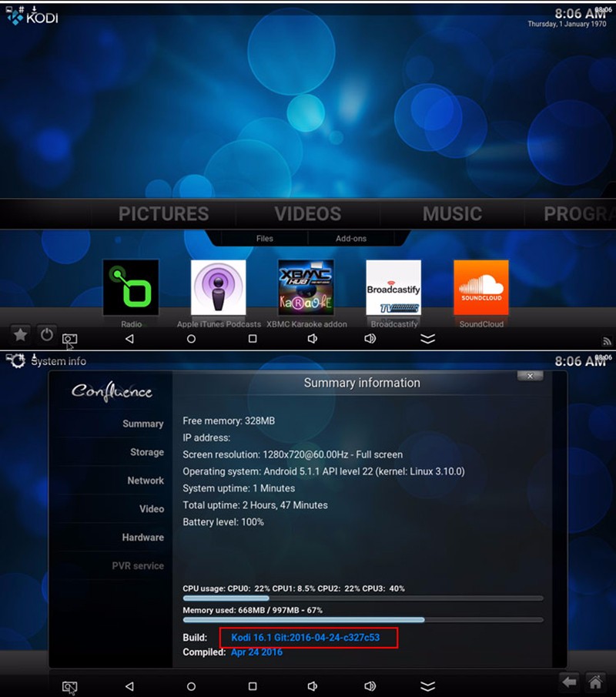Click the speaker volume icon
Screen dimensions: 616x697
311,338
